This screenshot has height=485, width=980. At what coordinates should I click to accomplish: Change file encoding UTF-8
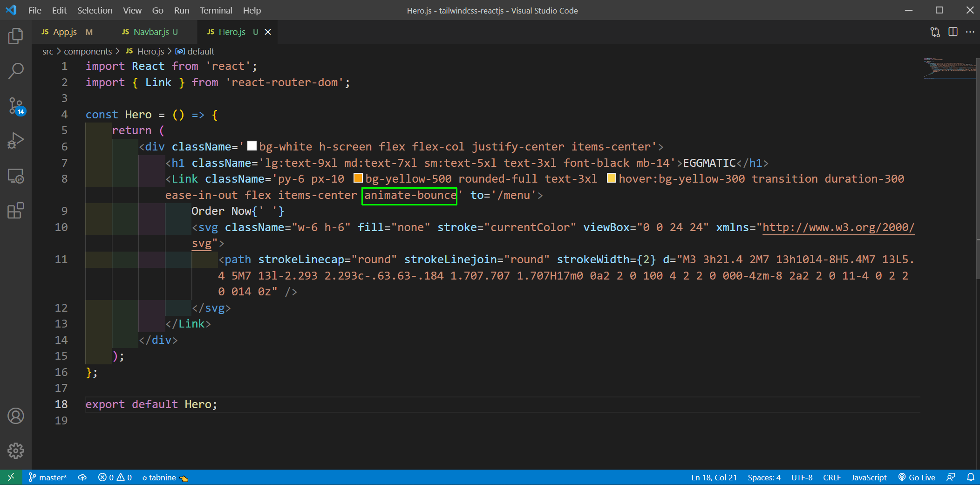pyautogui.click(x=802, y=477)
